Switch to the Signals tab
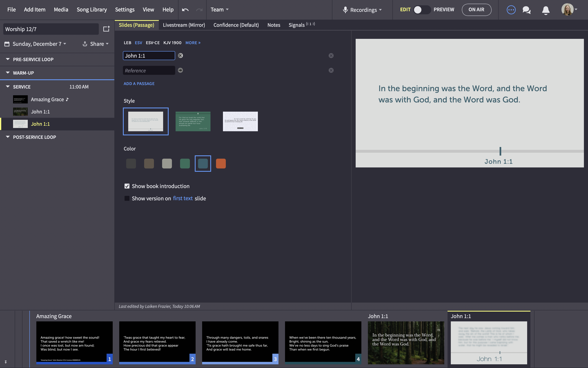 [x=302, y=25]
